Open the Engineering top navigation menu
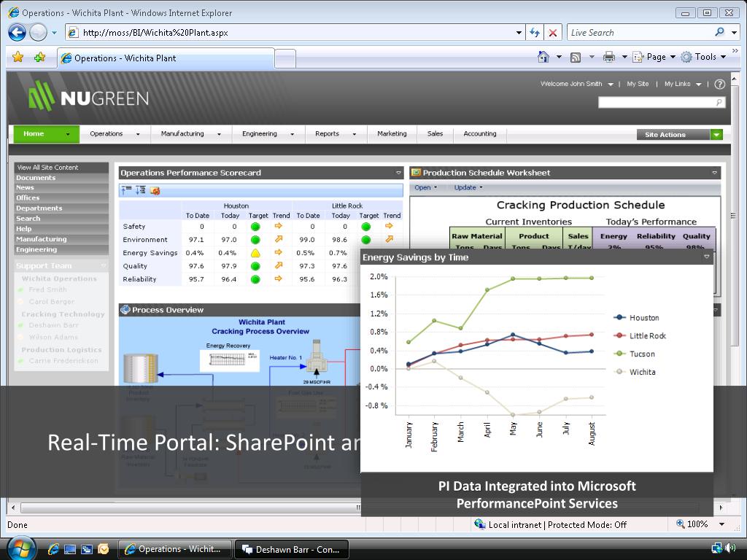The height and width of the screenshot is (560, 747). [x=268, y=134]
